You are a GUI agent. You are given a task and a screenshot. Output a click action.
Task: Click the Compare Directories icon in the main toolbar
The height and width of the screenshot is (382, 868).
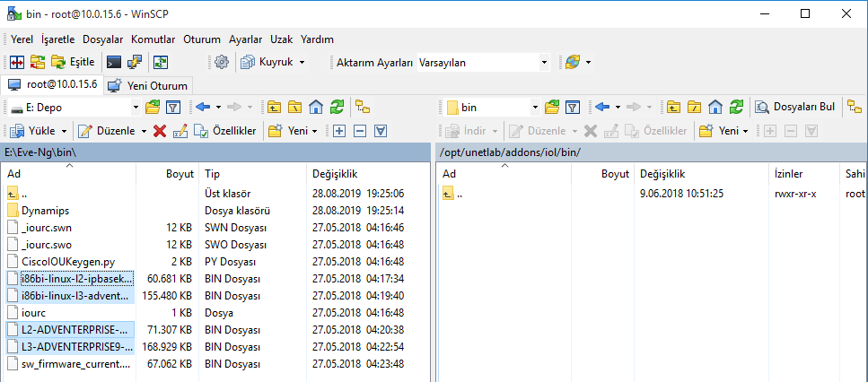tap(17, 63)
